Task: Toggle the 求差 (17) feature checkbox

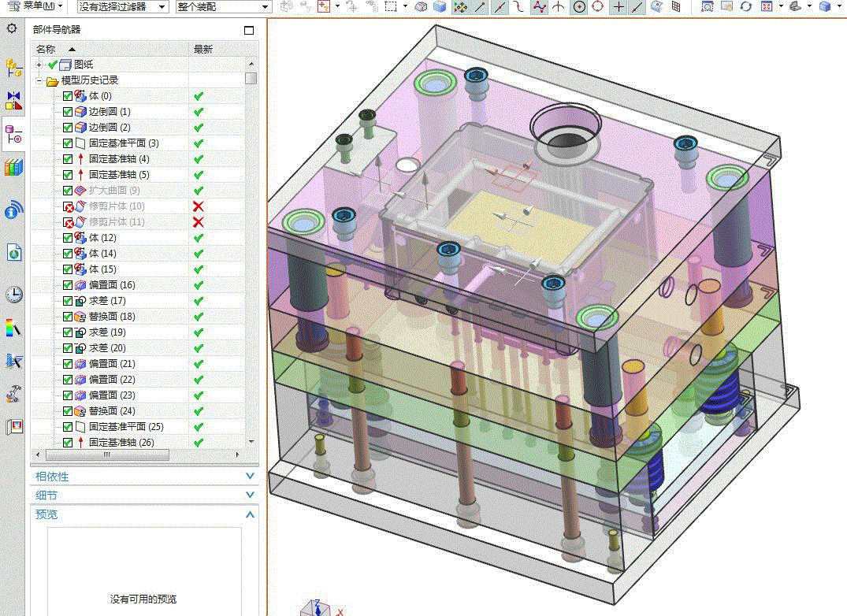Action: tap(68, 301)
